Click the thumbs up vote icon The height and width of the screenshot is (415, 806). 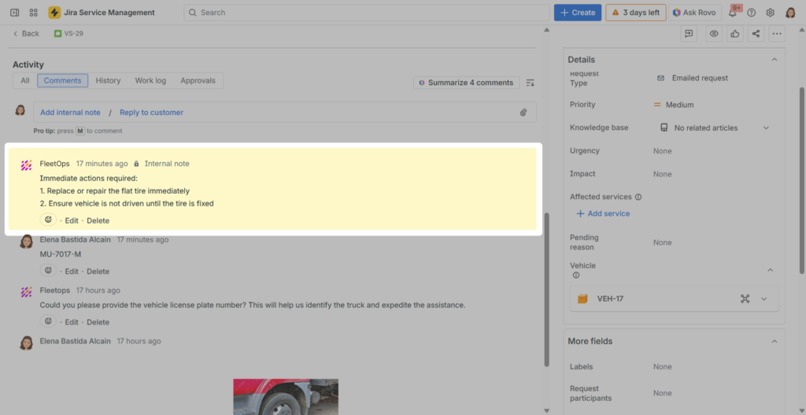click(735, 34)
